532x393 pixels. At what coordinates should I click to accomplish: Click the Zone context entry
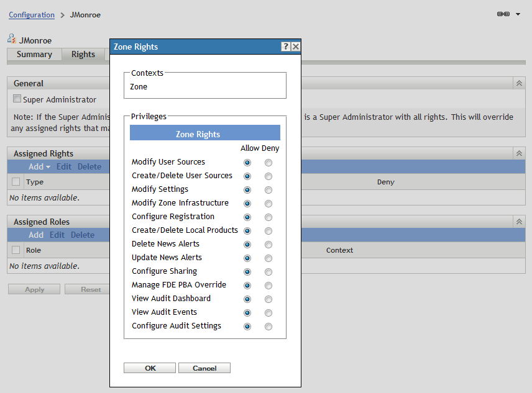(x=139, y=87)
